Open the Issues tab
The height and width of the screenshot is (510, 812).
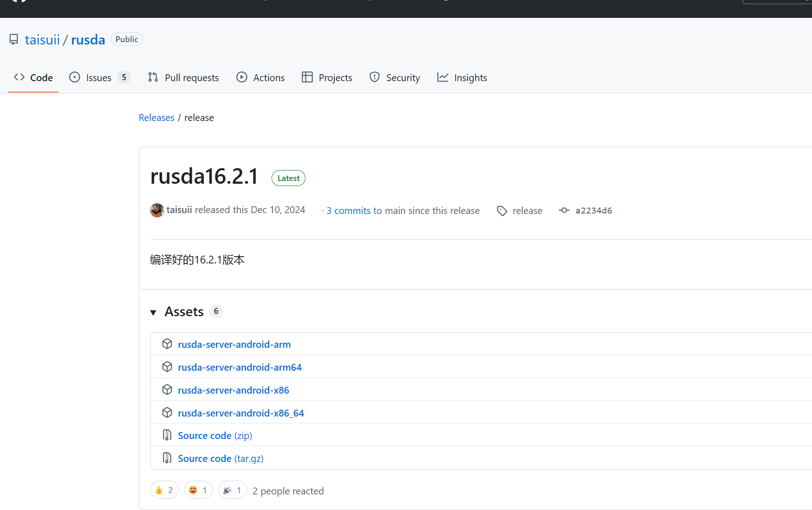click(99, 77)
